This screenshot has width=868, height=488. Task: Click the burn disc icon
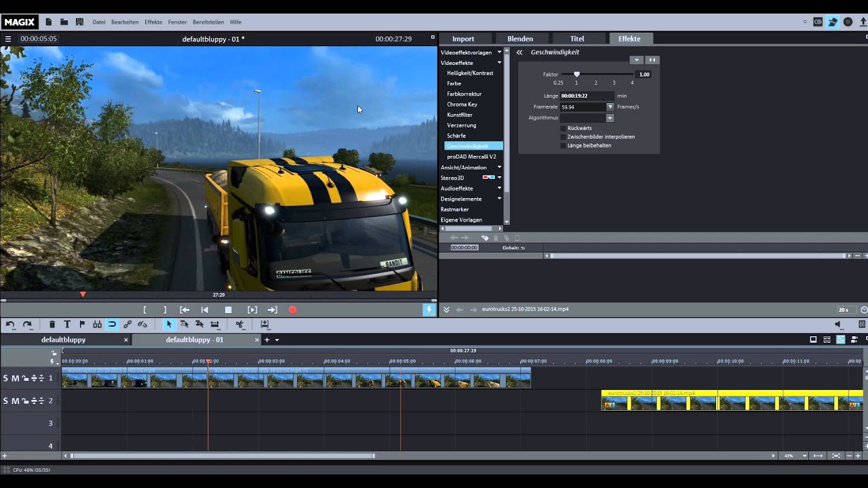pos(848,22)
